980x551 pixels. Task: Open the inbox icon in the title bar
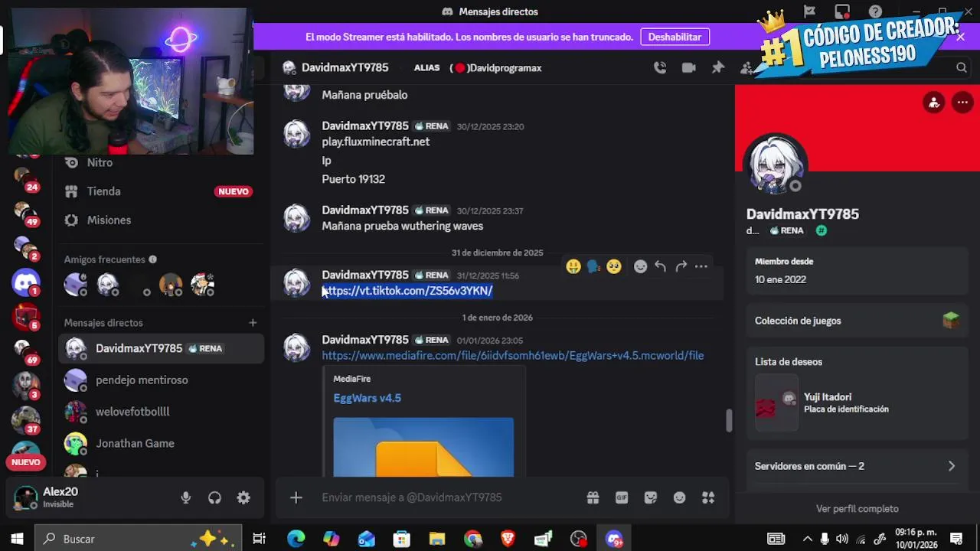(842, 11)
